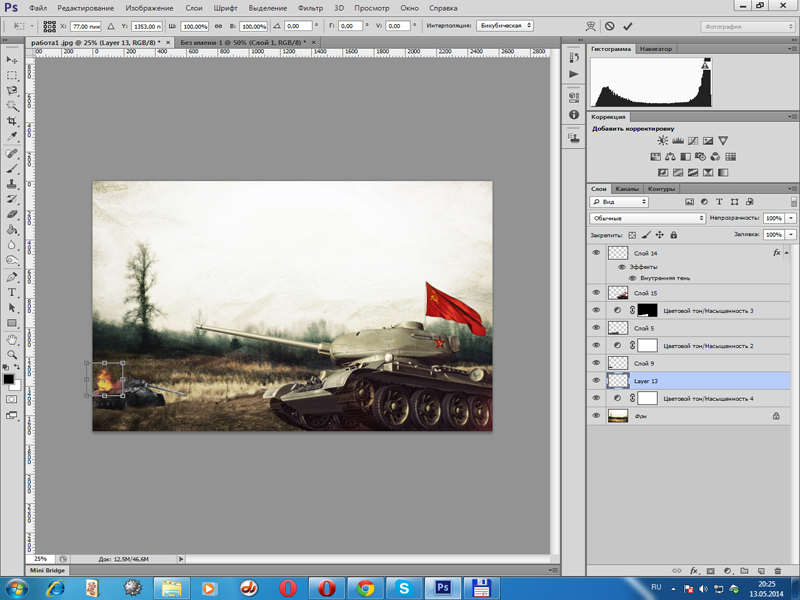Screen dimensions: 800x600
Task: Open the Интерполяция dropdown
Action: pos(507,26)
